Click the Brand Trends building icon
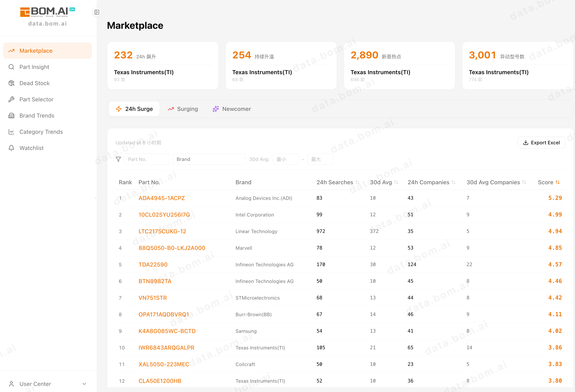 tap(11, 116)
